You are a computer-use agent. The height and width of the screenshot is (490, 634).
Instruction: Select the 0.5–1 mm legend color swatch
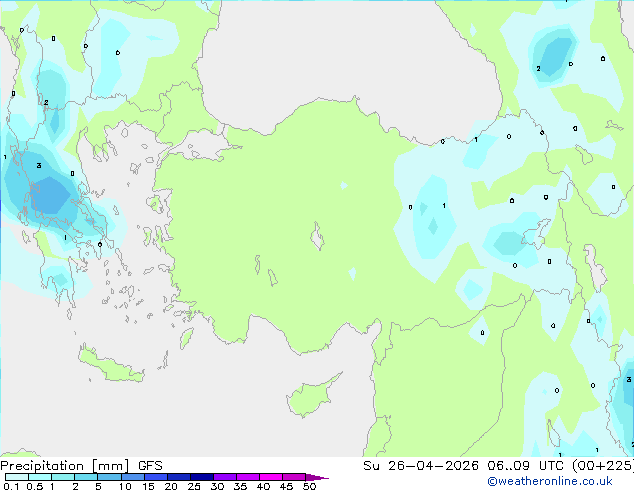coord(40,477)
